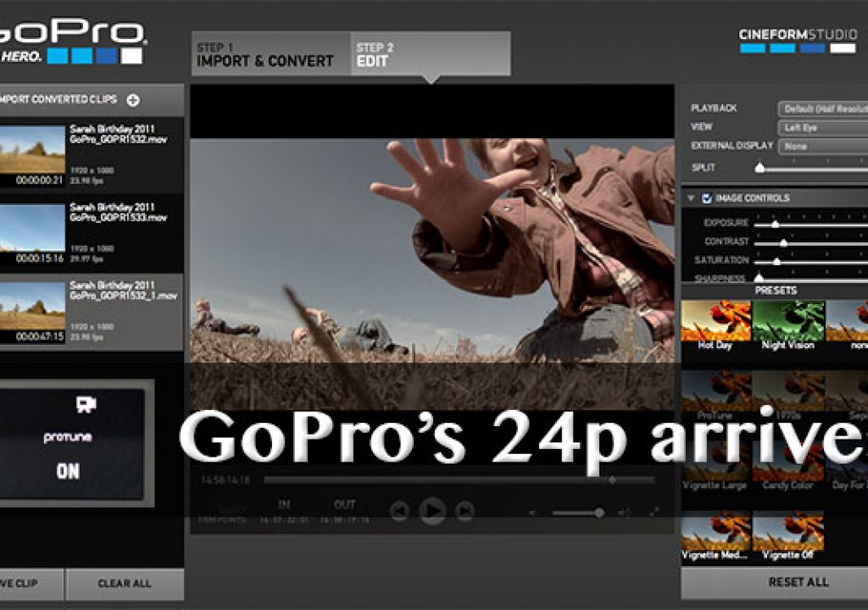Click the plus icon beside Import Converted Clips
The image size is (868, 610).
tap(133, 100)
